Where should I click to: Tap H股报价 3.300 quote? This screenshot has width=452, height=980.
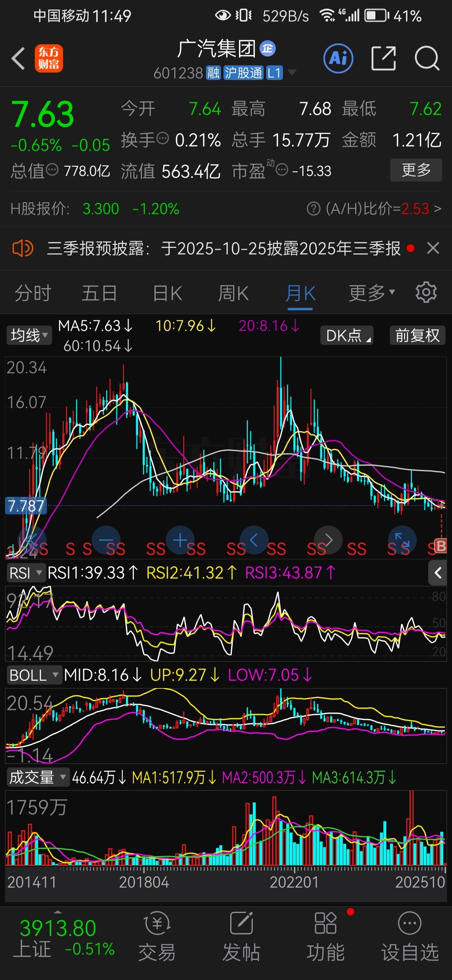click(101, 209)
